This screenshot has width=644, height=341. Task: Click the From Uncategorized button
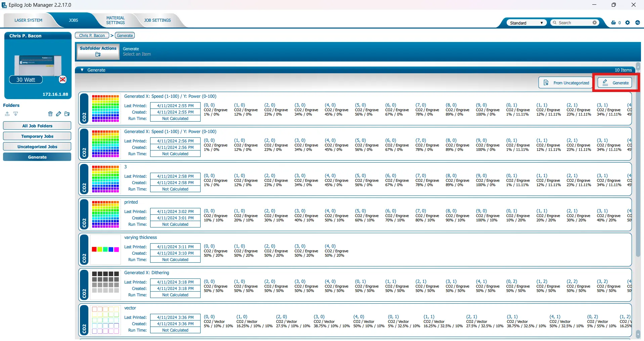[x=566, y=83]
